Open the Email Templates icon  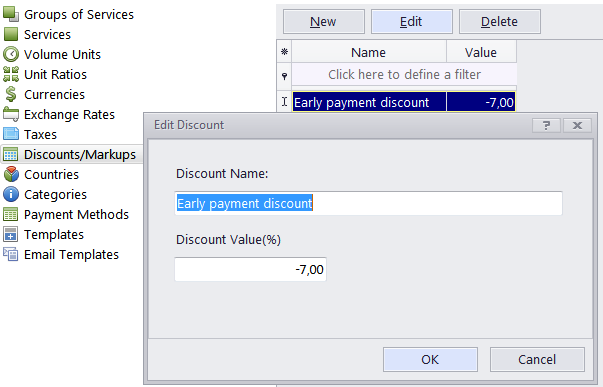click(x=11, y=254)
